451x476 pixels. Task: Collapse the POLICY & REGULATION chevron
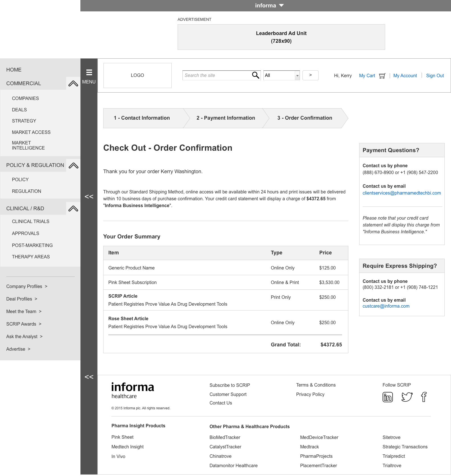point(74,166)
